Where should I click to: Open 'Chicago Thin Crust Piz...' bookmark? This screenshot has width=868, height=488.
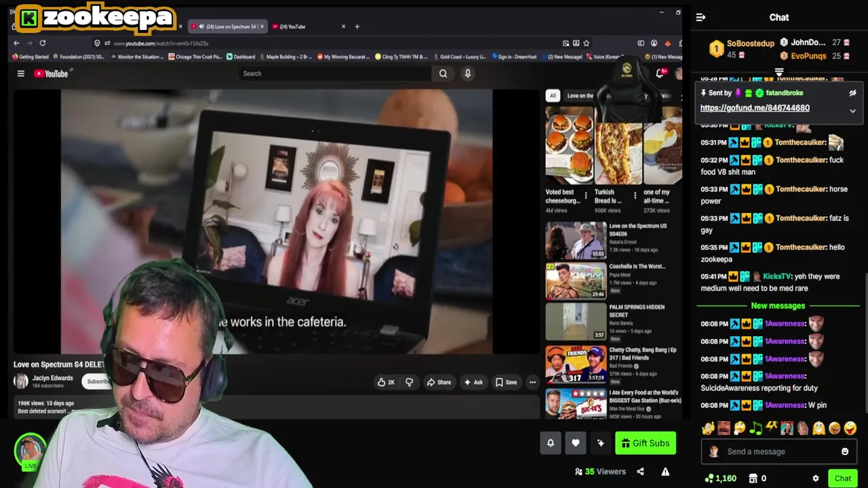pos(196,57)
